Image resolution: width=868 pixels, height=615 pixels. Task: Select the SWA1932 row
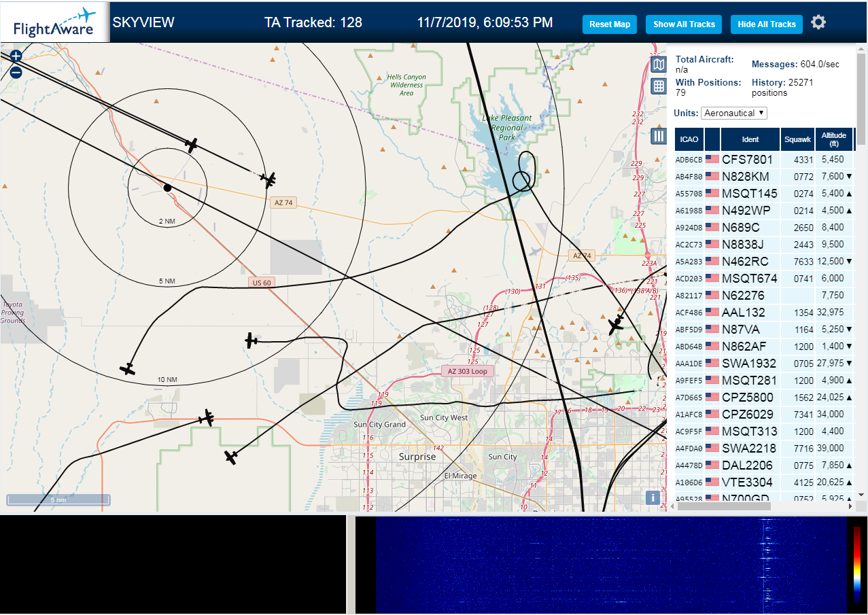click(x=765, y=364)
